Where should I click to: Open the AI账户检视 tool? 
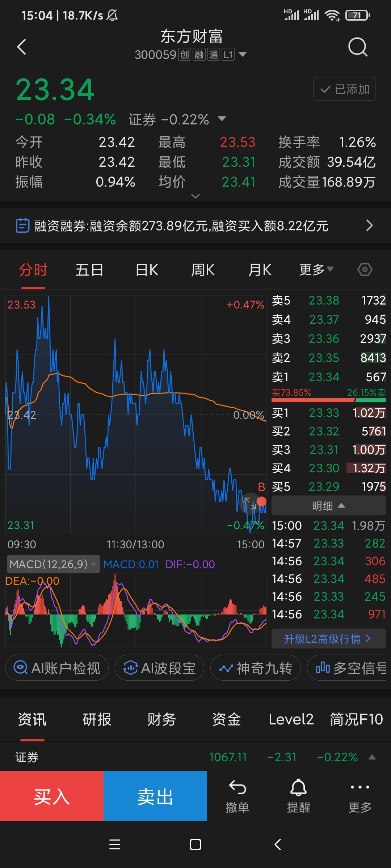pos(57,668)
